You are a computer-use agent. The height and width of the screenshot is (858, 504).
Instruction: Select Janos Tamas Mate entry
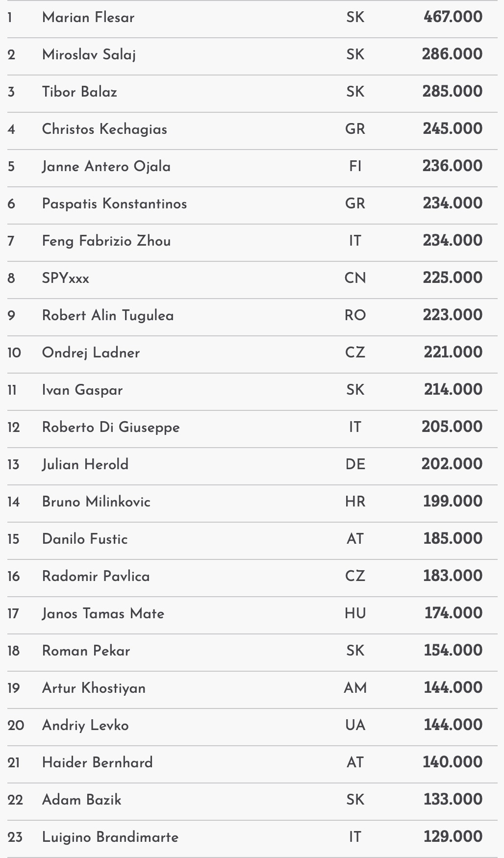[x=103, y=613]
